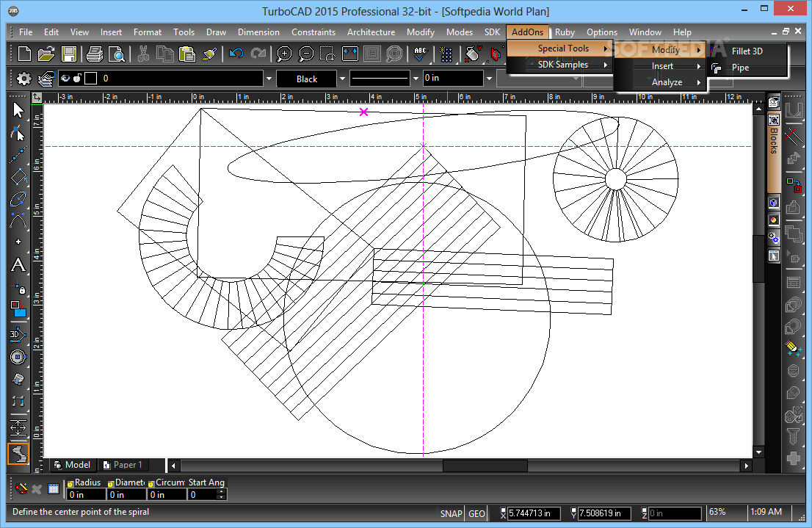Open the Dimension menu
Viewport: 812px width, 528px height.
tap(258, 32)
